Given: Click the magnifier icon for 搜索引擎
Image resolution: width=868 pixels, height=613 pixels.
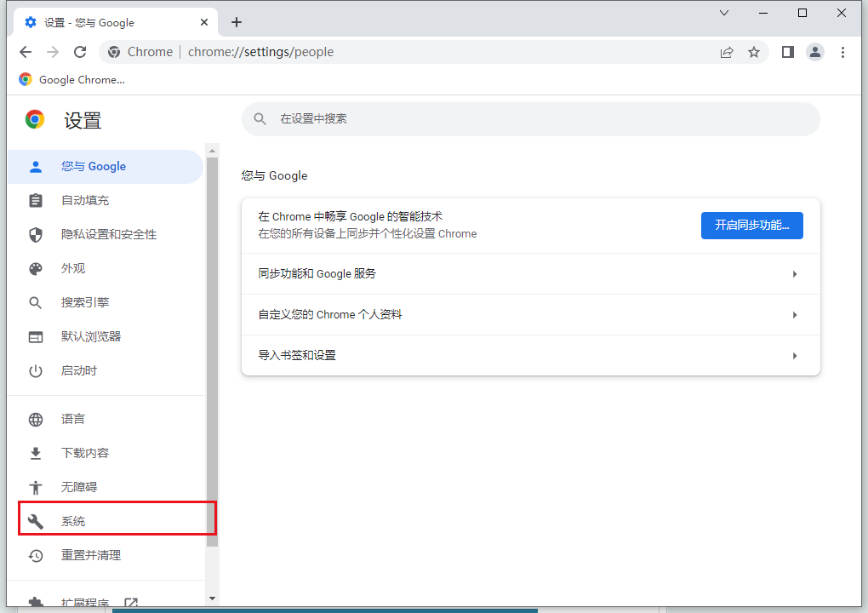Looking at the screenshot, I should pyautogui.click(x=36, y=303).
